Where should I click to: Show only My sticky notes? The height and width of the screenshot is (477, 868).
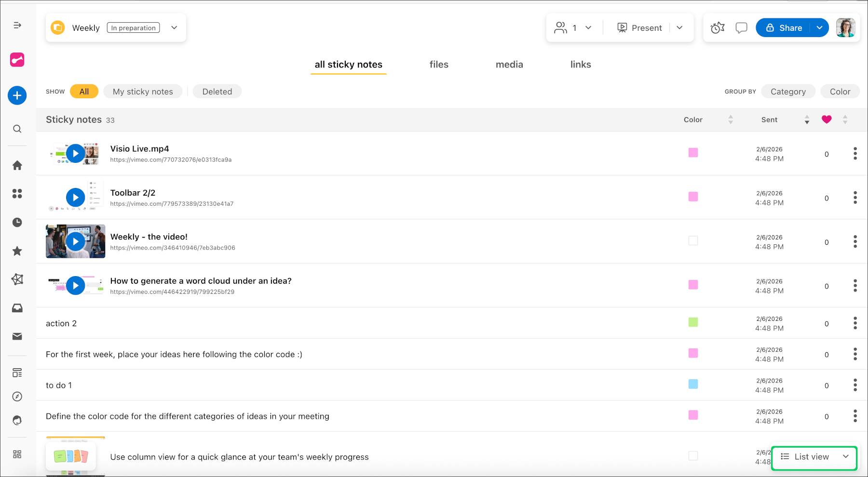(143, 91)
